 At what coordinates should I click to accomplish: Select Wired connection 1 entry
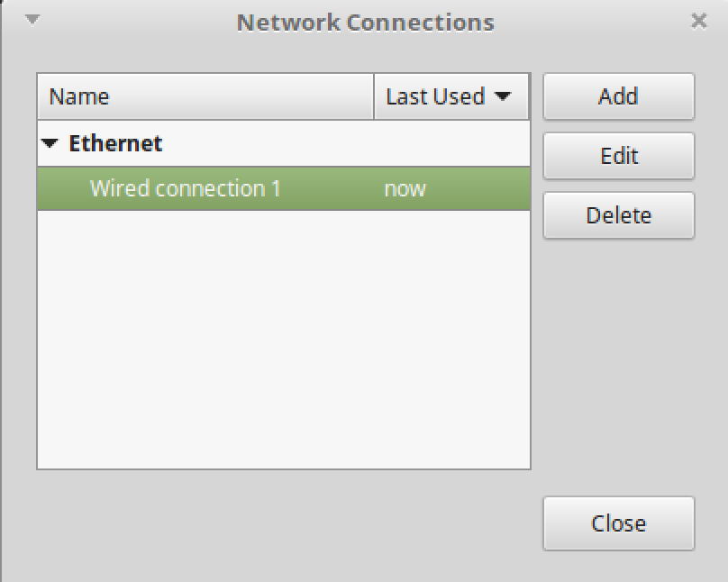(186, 188)
